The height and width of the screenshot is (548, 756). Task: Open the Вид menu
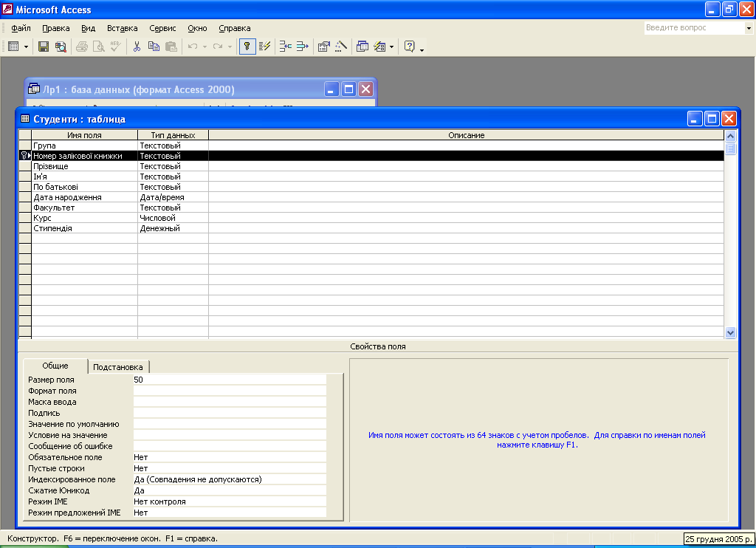pyautogui.click(x=89, y=28)
